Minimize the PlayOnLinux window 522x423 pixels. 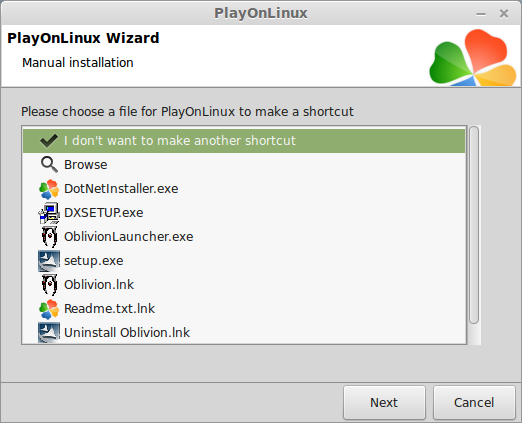[481, 14]
